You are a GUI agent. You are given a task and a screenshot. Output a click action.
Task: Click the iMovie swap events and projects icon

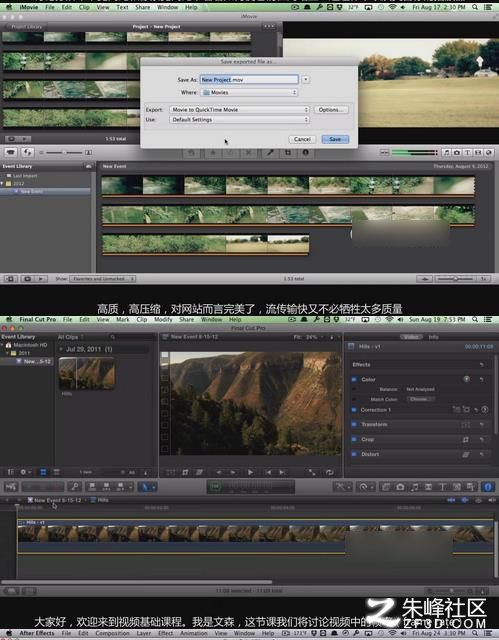click(27, 152)
